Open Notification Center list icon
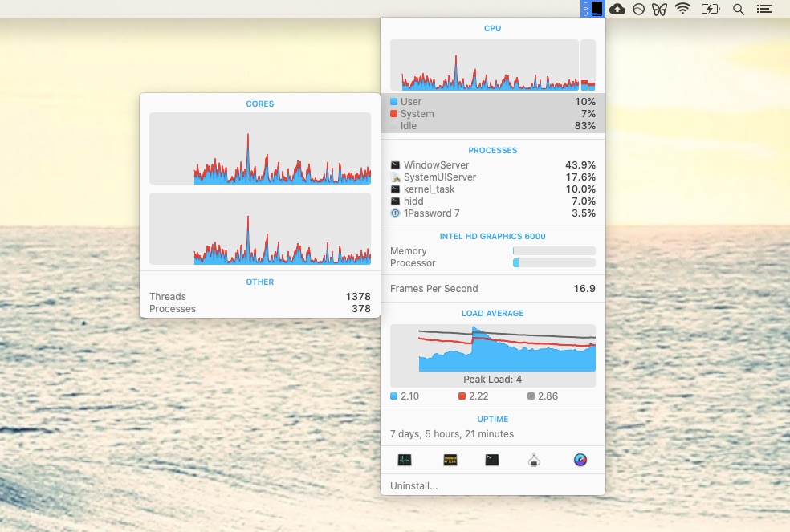This screenshot has width=790, height=532. pyautogui.click(x=764, y=9)
